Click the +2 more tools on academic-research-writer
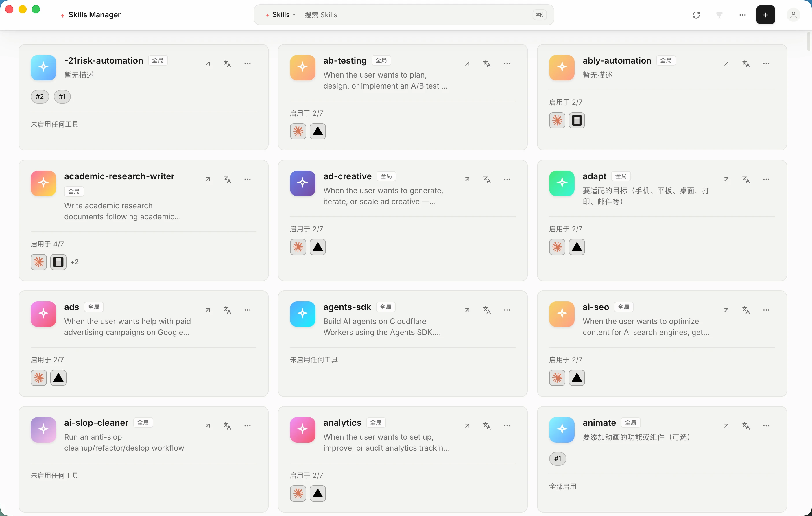This screenshot has width=812, height=516. 75,262
